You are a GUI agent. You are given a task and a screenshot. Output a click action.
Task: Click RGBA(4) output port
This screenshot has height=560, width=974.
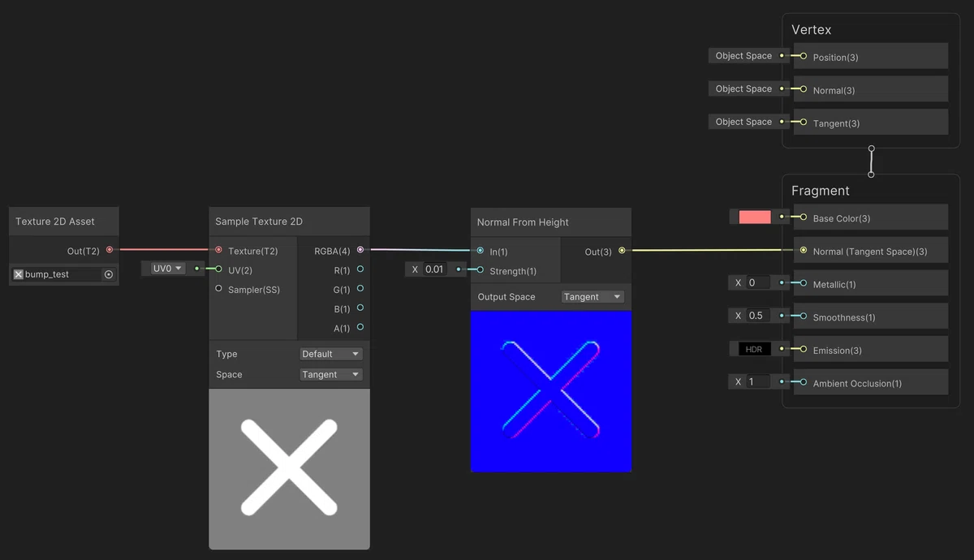pos(360,250)
